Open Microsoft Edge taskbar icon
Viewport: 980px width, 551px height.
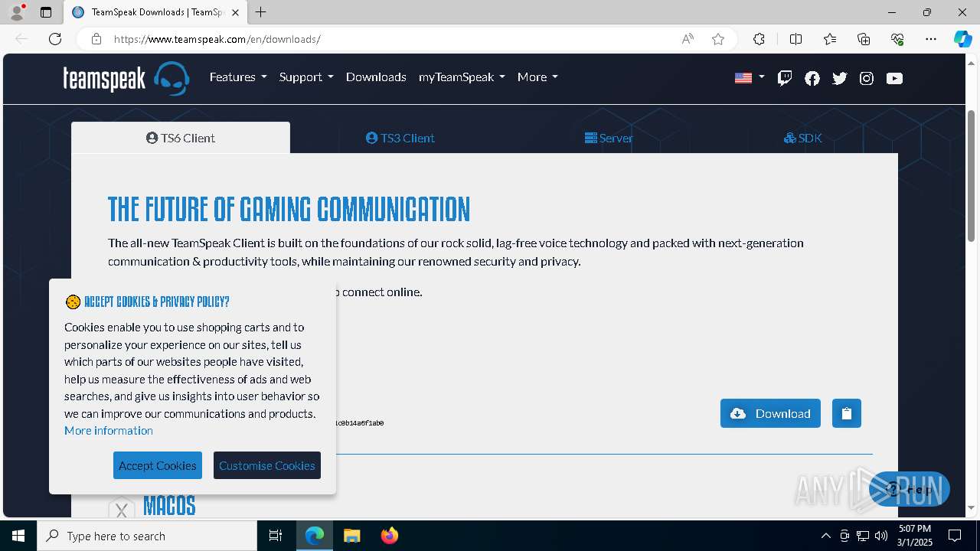pos(315,536)
